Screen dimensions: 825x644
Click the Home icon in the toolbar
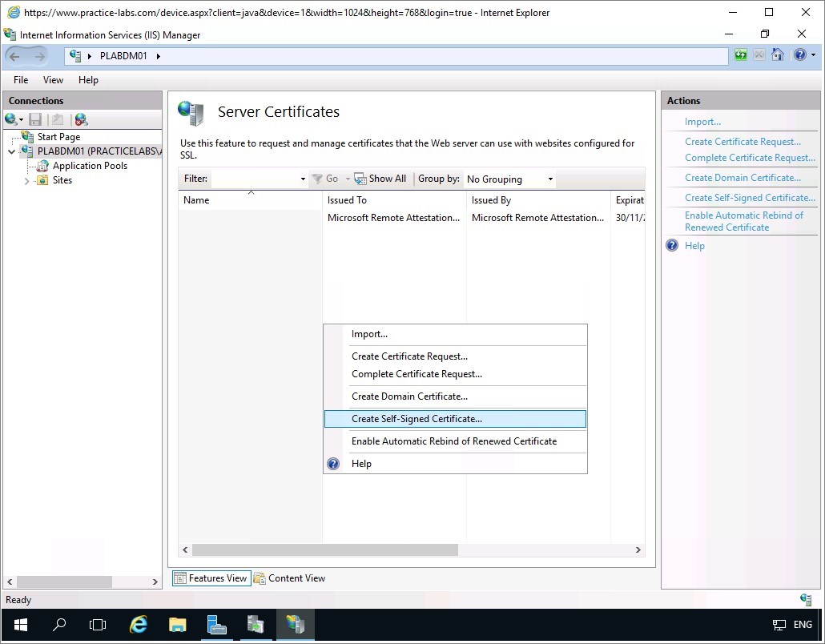point(777,55)
